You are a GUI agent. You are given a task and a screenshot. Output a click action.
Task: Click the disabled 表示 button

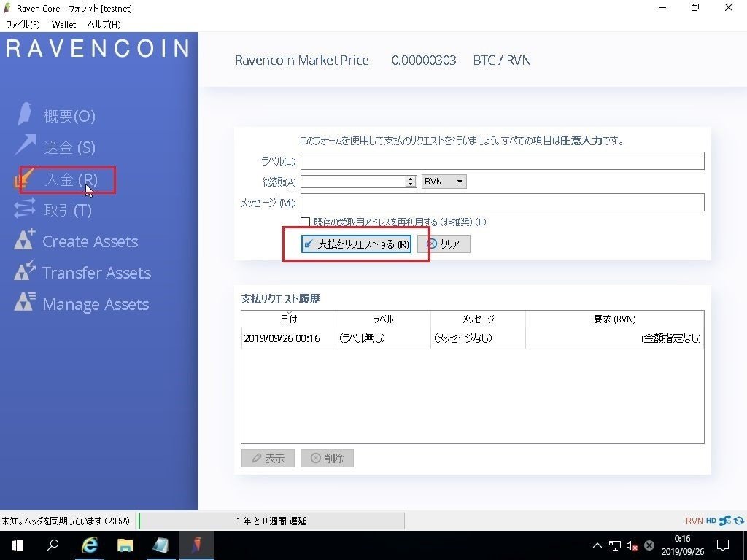[268, 458]
